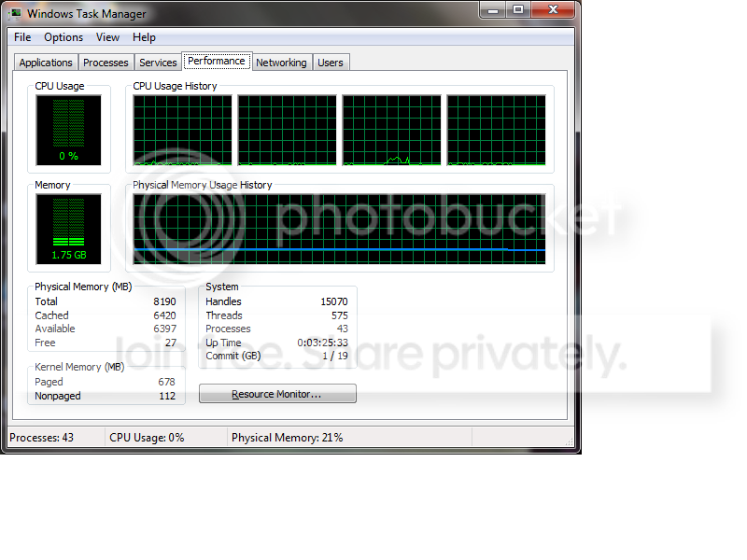This screenshot has width=747, height=560.
Task: Switch to the Services tab
Action: pyautogui.click(x=158, y=63)
